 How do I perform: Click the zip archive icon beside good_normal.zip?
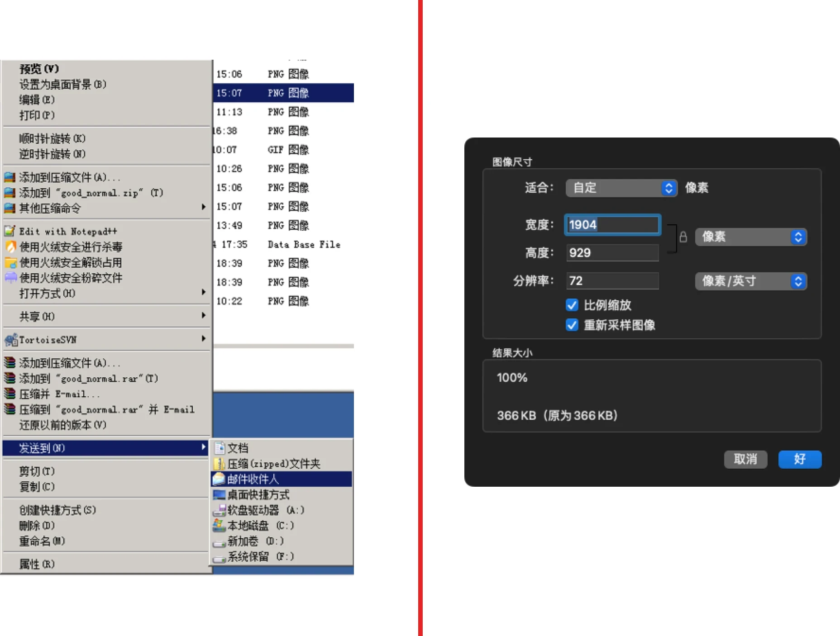coord(10,193)
